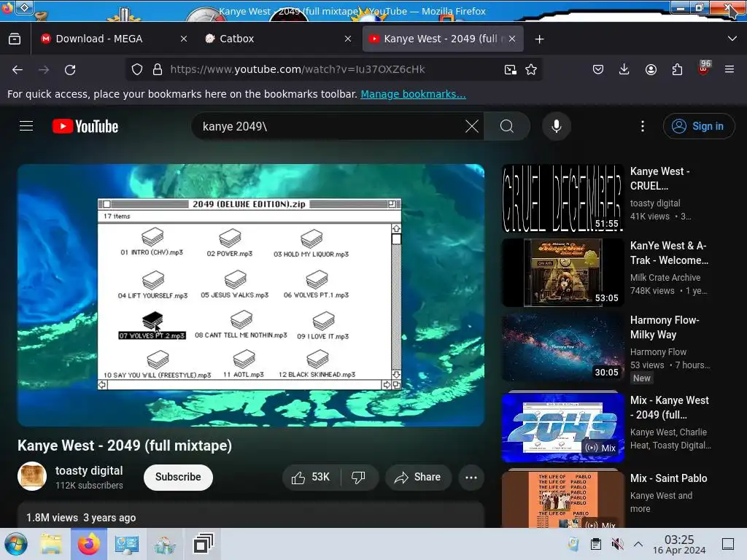747x560 pixels.
Task: Open Windows Start menu
Action: [16, 544]
